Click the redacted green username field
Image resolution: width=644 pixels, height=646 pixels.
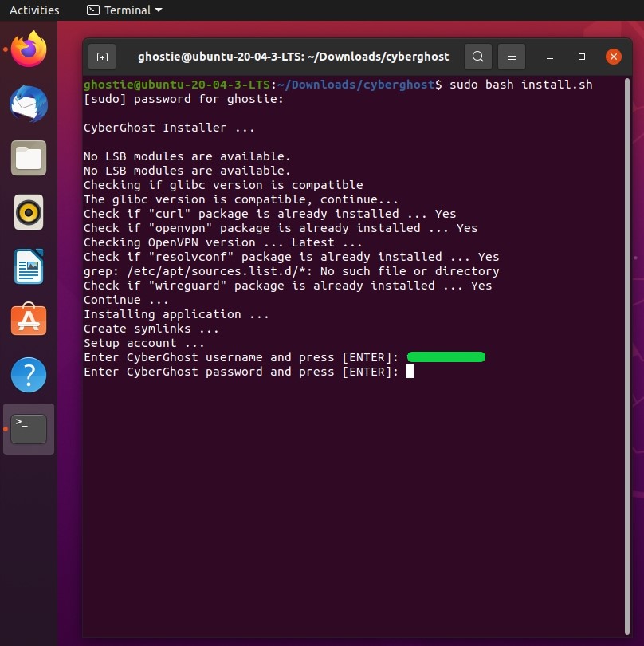tap(446, 356)
